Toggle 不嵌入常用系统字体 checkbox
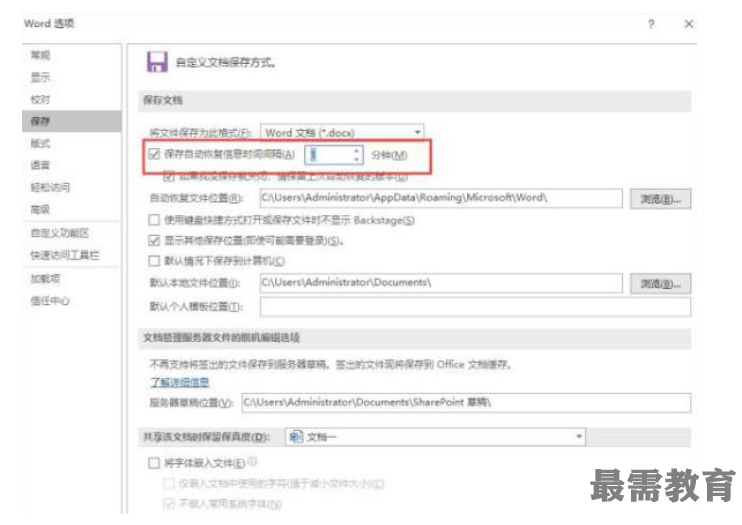 tap(168, 504)
